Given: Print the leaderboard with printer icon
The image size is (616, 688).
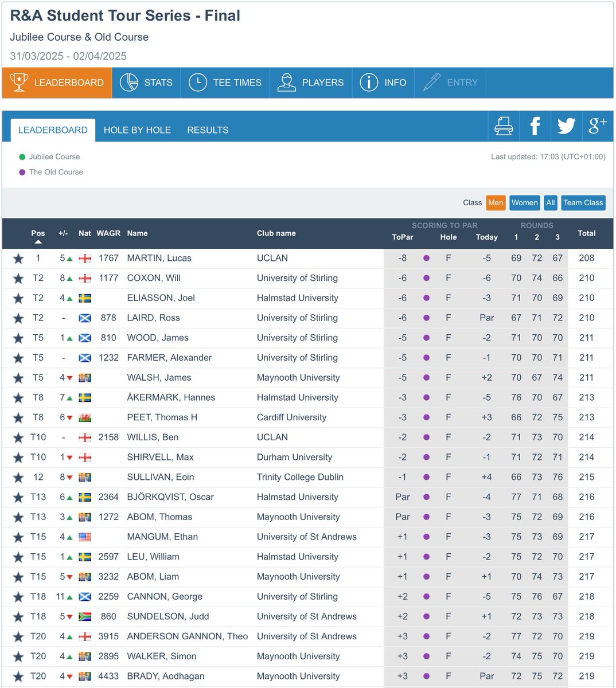Looking at the screenshot, I should point(504,126).
